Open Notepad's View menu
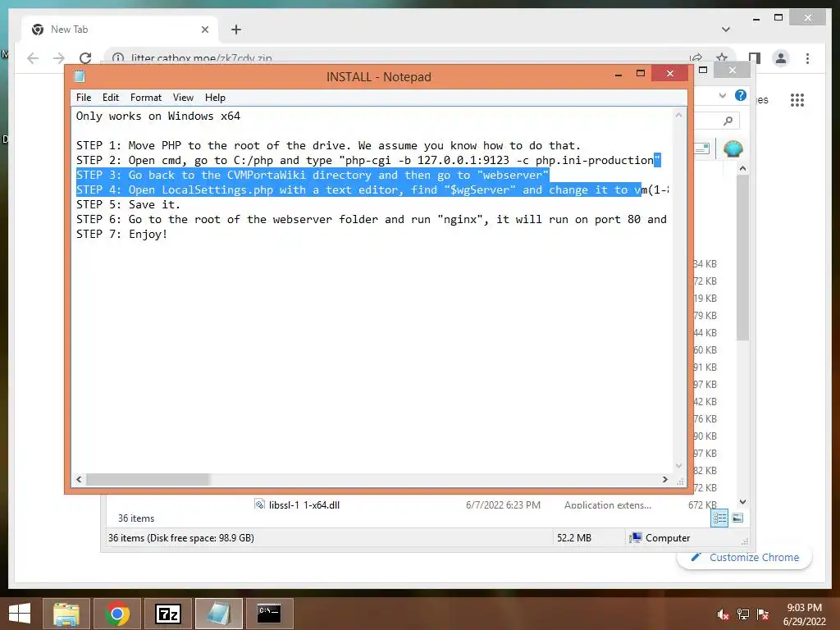Screen dimensions: 840x630 point(183,98)
